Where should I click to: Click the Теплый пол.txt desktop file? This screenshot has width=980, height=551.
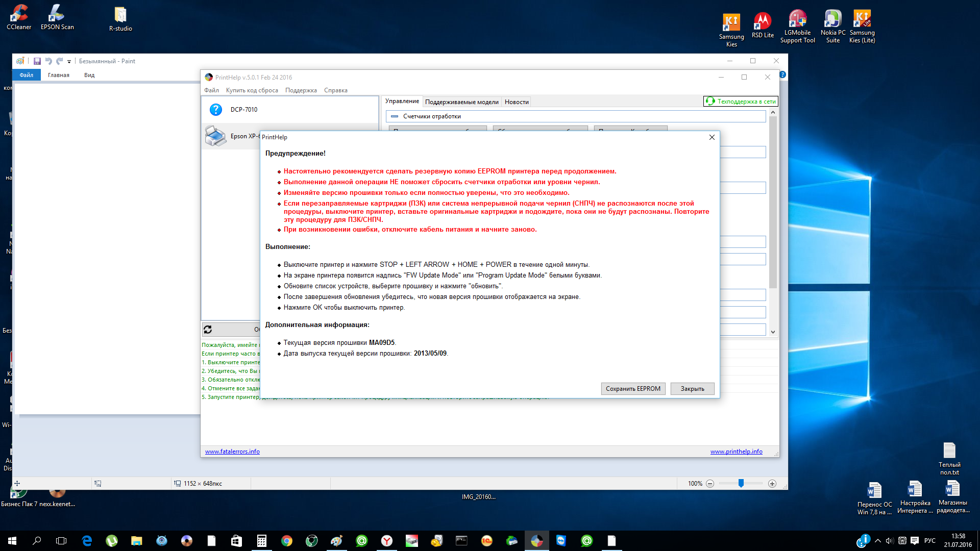pos(949,459)
